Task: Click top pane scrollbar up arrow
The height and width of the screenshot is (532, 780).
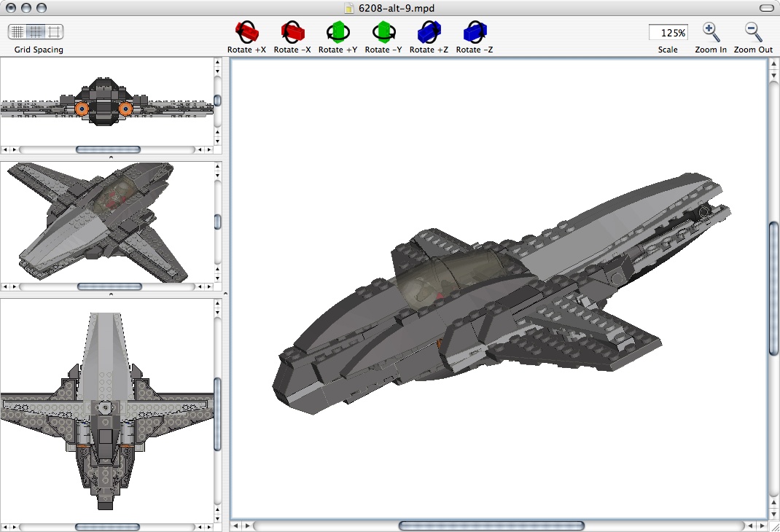Action: pos(217,63)
